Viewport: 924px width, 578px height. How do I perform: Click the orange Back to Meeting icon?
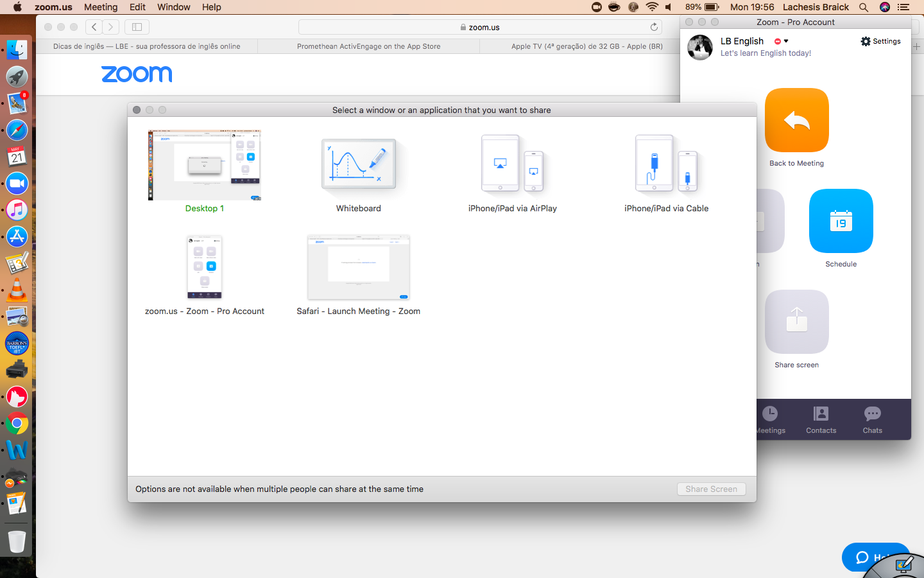pos(797,120)
